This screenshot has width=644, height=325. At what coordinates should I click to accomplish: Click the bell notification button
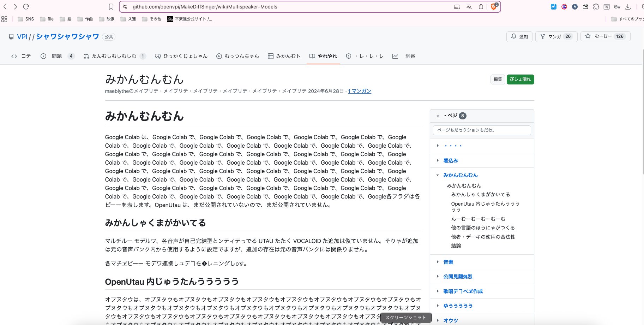(519, 36)
